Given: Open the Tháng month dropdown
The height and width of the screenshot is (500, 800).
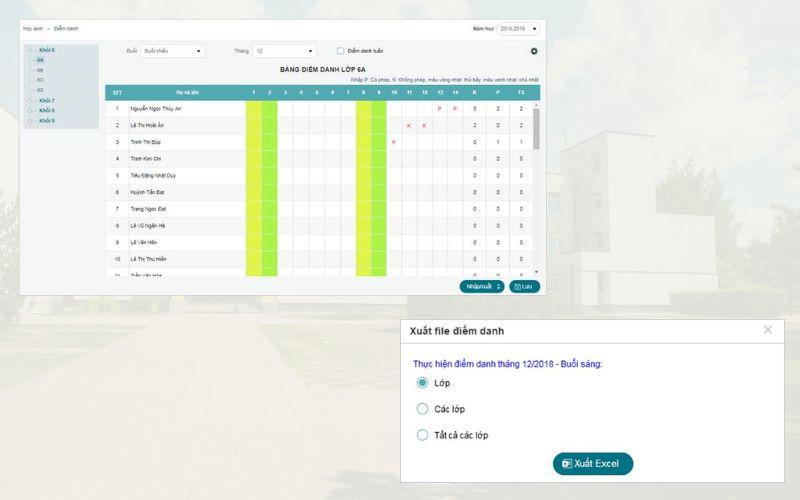Looking at the screenshot, I should [284, 51].
